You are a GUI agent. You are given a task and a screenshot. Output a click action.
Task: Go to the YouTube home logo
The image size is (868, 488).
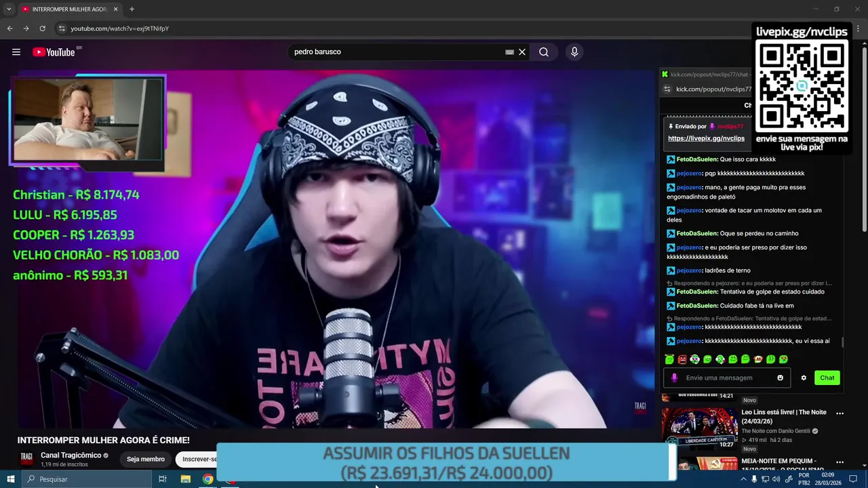54,52
